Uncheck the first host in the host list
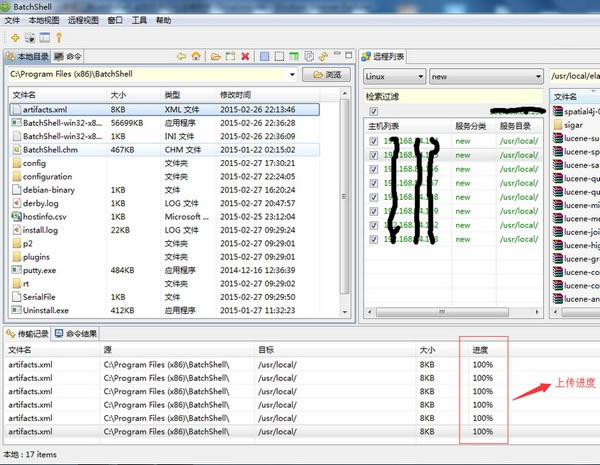Viewport: 600px width, 465px height. pos(374,141)
